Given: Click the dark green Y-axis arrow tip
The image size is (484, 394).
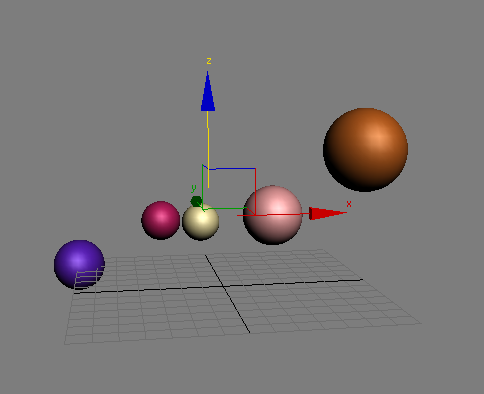Looking at the screenshot, I should [x=196, y=201].
